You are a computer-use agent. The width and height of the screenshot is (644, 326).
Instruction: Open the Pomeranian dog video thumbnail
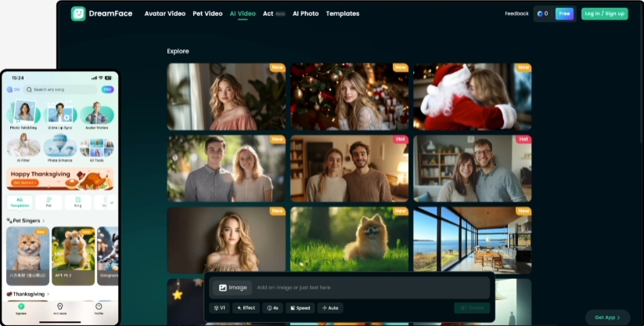point(350,239)
